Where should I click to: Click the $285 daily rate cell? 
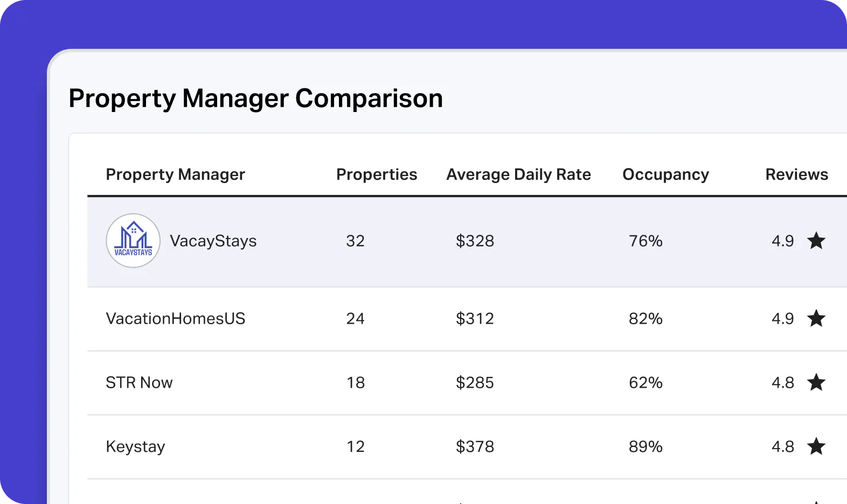point(475,382)
